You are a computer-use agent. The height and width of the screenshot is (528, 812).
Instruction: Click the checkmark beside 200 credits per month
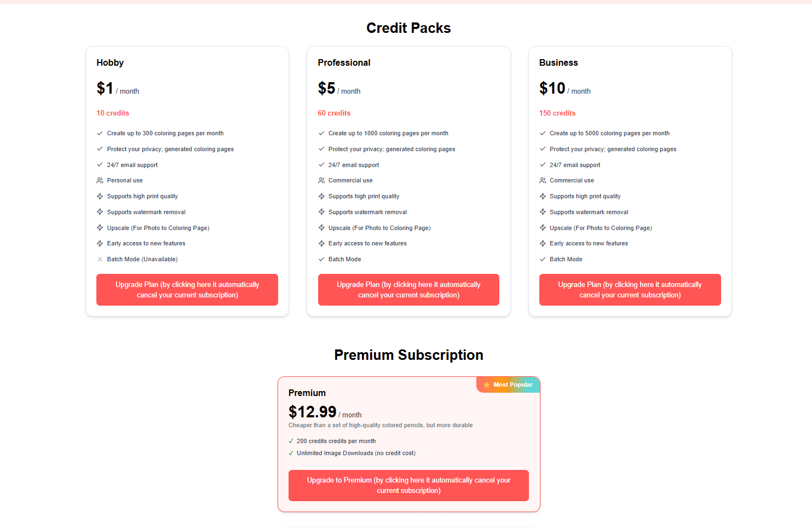291,441
